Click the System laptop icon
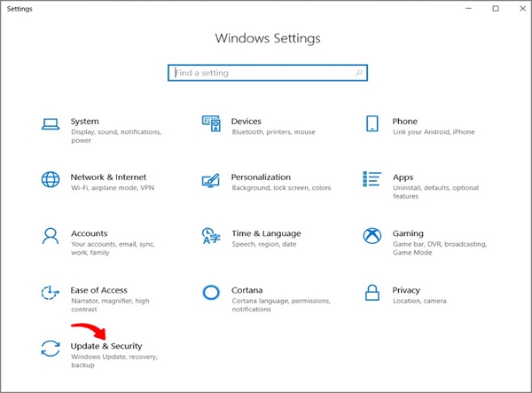The height and width of the screenshot is (393, 532). (51, 122)
